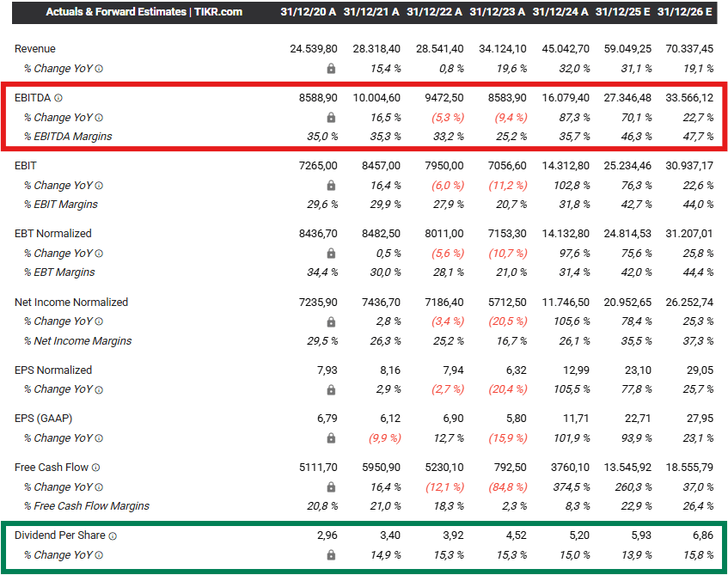Image resolution: width=728 pixels, height=575 pixels.
Task: Click the Free Cash Flow info icon
Action: pyautogui.click(x=95, y=467)
